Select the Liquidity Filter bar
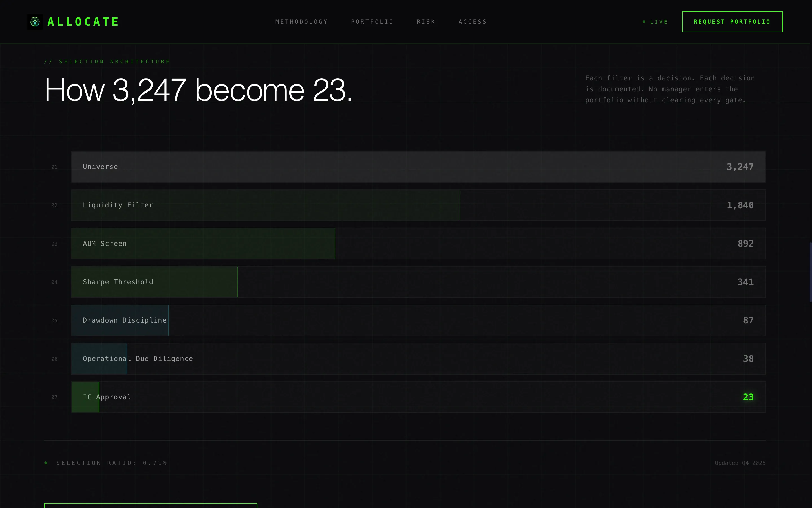Viewport: 812px width, 508px height. pos(418,205)
